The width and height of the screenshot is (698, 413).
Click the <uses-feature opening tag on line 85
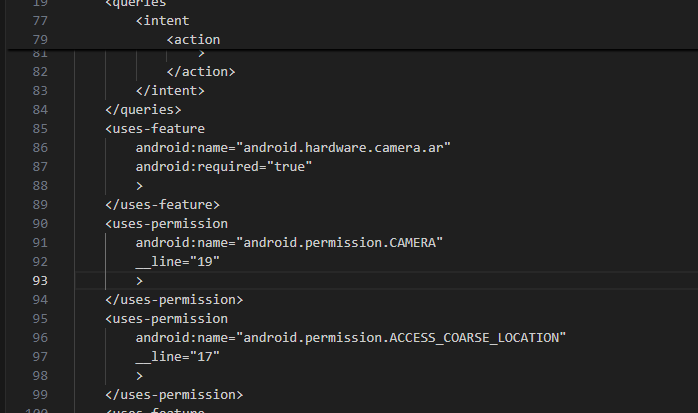tap(155, 128)
